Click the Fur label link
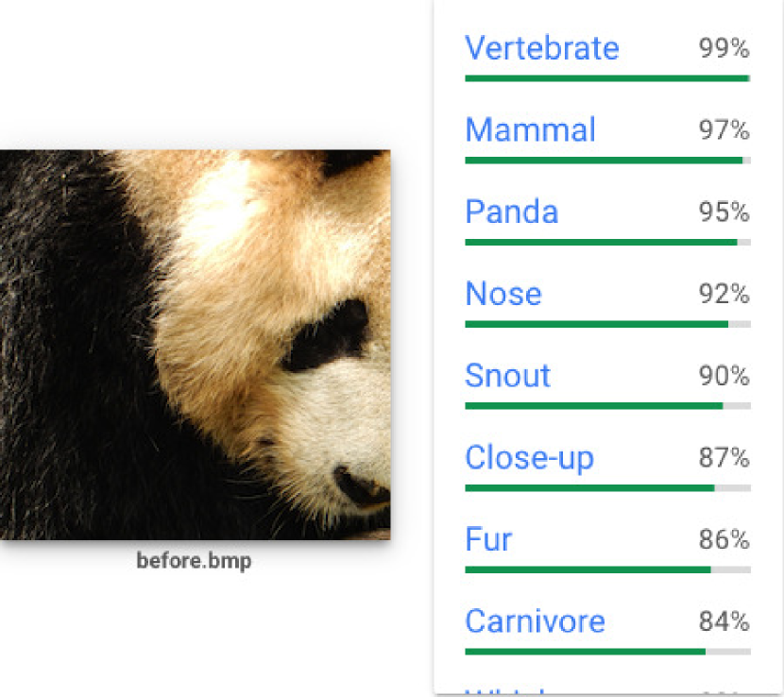Image resolution: width=784 pixels, height=697 pixels. pyautogui.click(x=488, y=541)
